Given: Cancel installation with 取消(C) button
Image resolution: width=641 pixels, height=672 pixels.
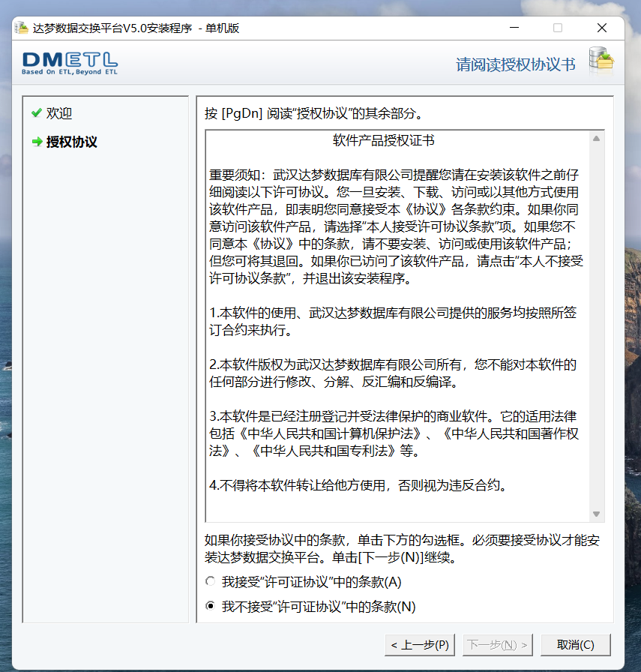Looking at the screenshot, I should (x=576, y=644).
